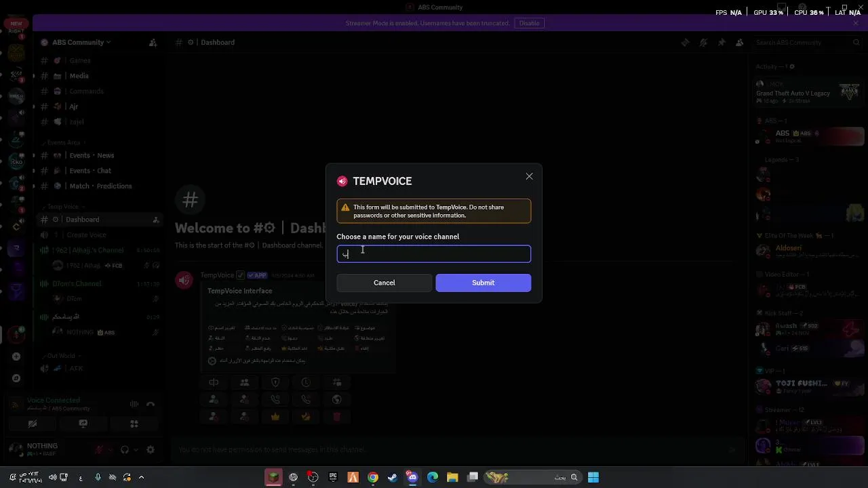Show hidden system tray icons arrow

coord(141,477)
